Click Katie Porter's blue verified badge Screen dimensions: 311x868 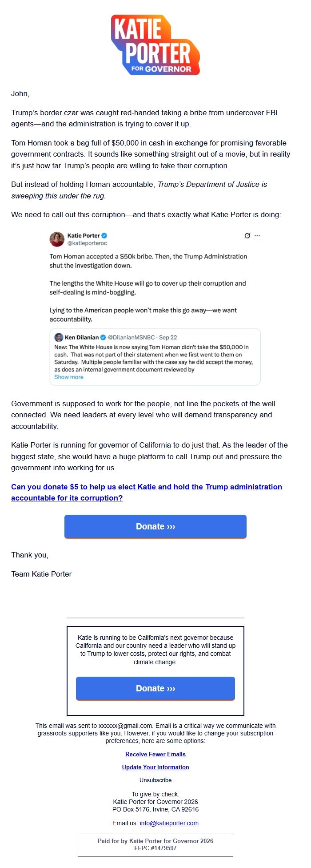tap(104, 235)
